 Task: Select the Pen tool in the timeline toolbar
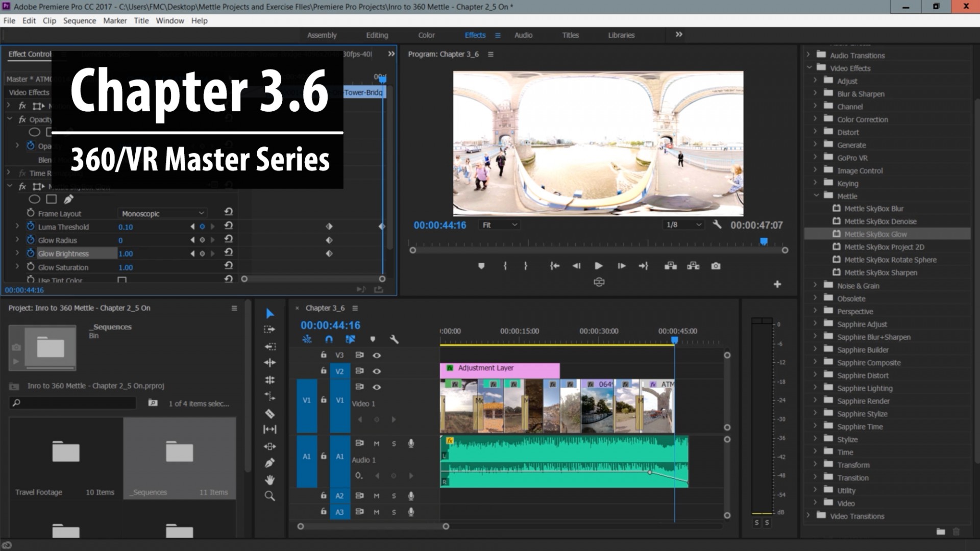270,462
